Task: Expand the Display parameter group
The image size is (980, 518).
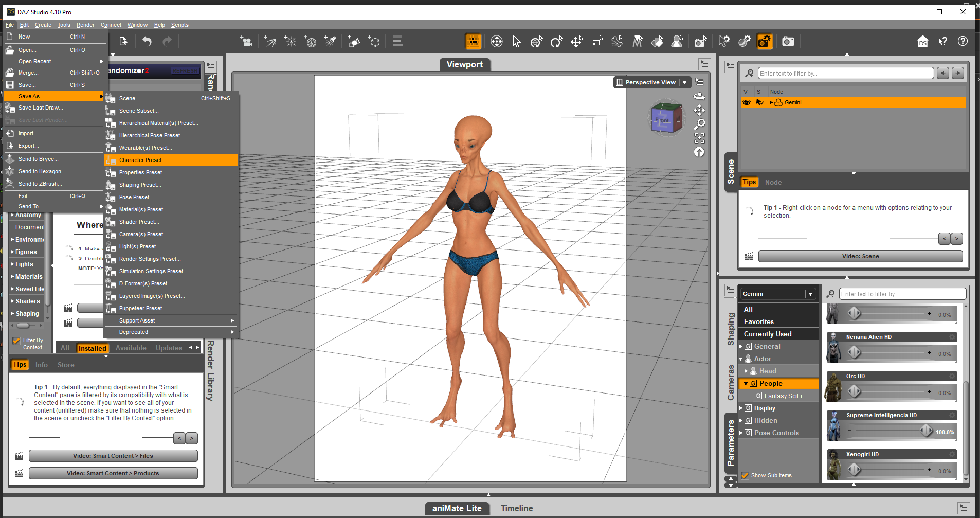Action: (741, 408)
